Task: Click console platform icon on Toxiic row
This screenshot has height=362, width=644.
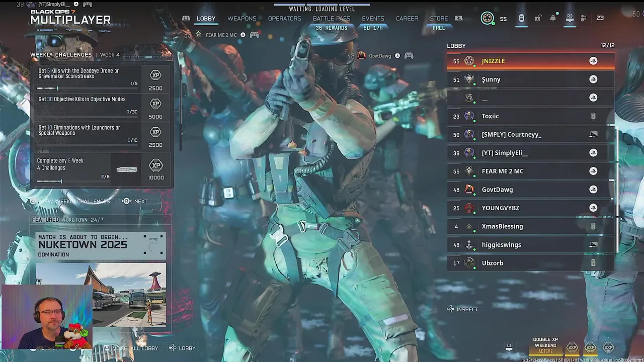Action: 593,116
